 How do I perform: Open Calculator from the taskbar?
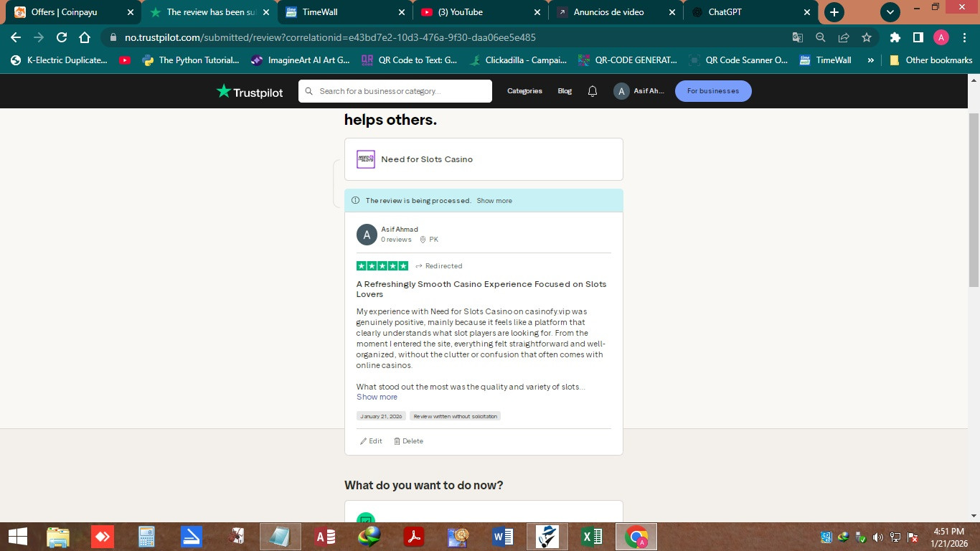(x=146, y=537)
